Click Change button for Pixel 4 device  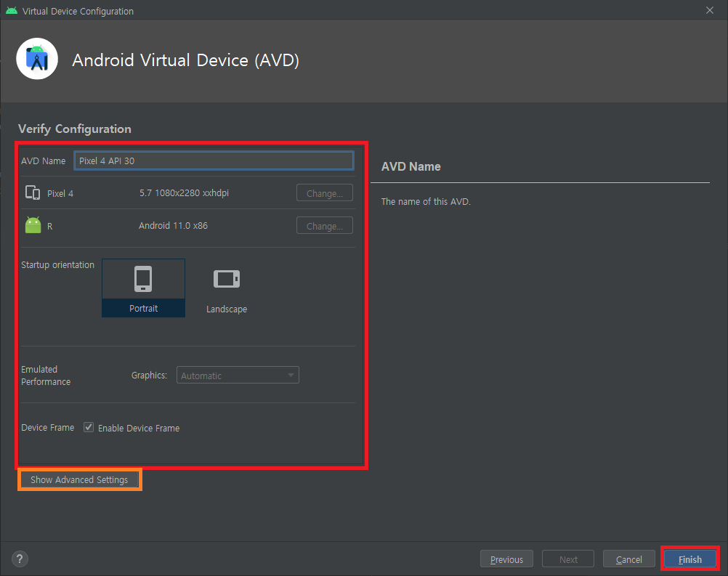[x=325, y=193]
